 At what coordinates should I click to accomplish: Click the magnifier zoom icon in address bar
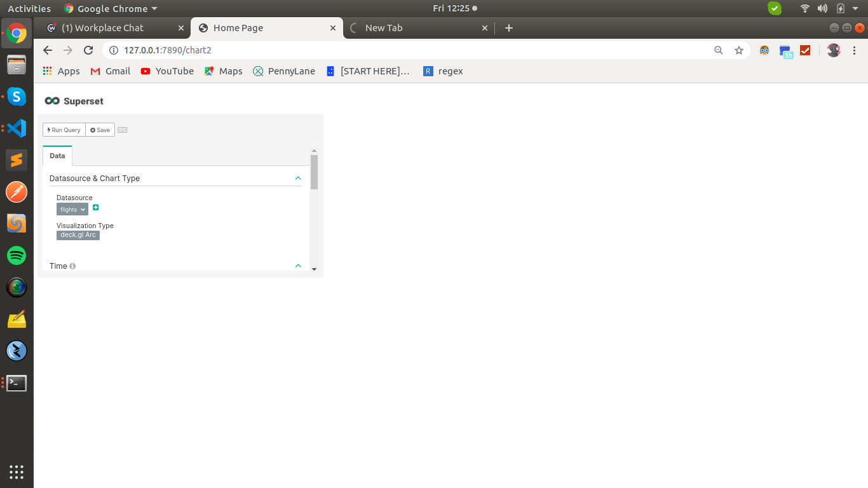[718, 50]
